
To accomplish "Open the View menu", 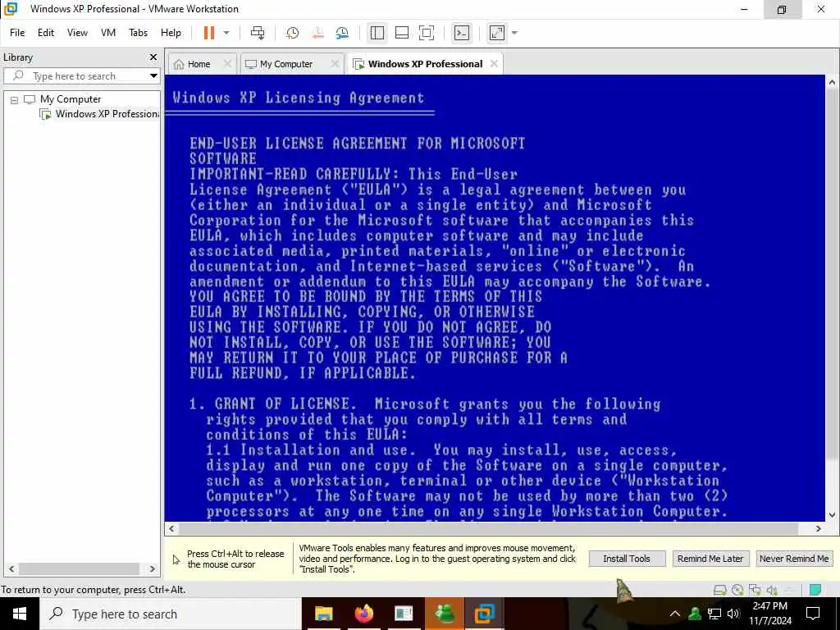I will tap(77, 33).
